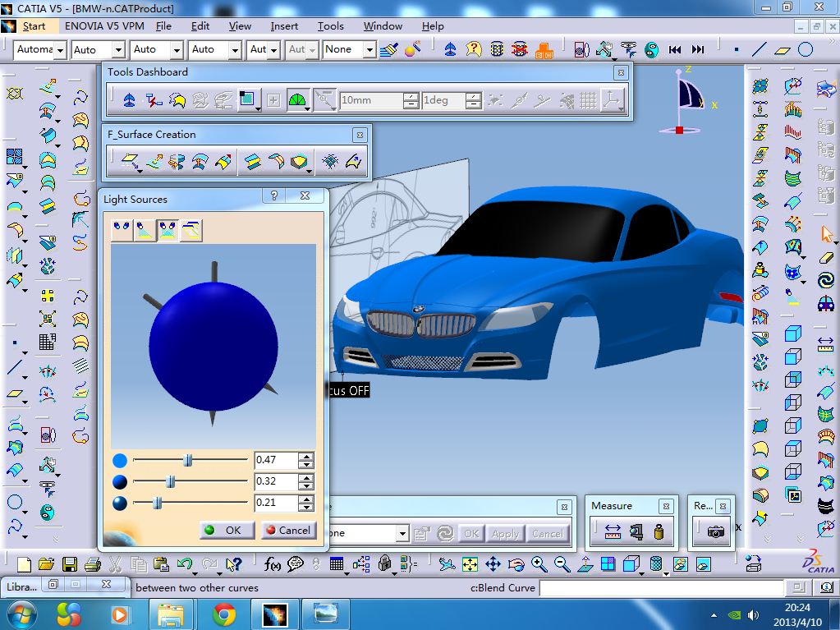Click the Normal View icon

585,564
